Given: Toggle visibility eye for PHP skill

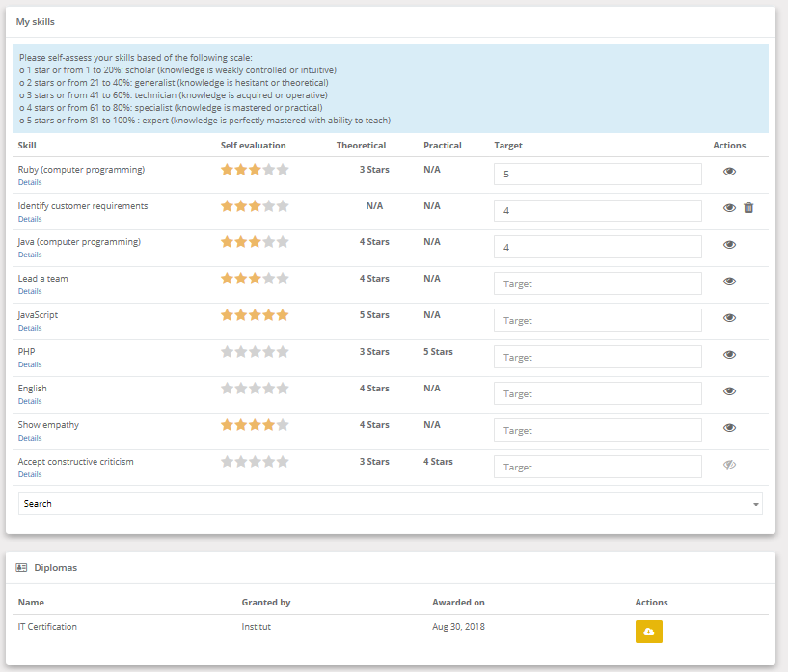Looking at the screenshot, I should click(x=729, y=355).
